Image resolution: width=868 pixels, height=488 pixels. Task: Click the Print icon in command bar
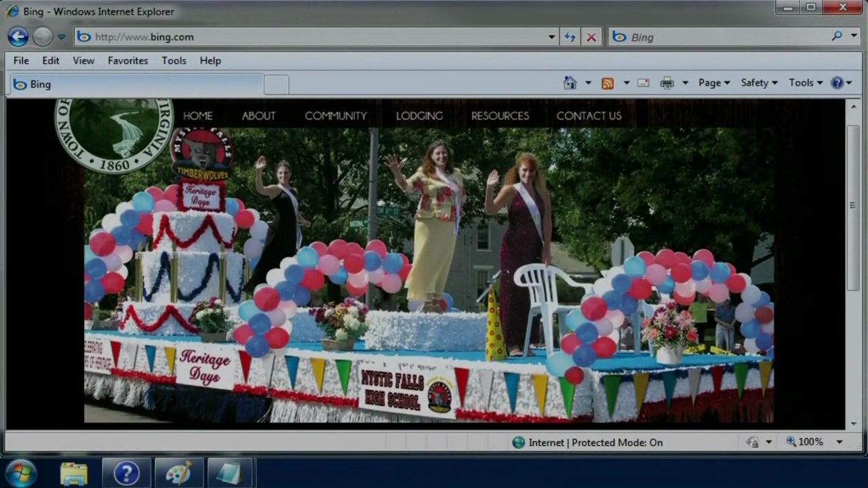(667, 83)
